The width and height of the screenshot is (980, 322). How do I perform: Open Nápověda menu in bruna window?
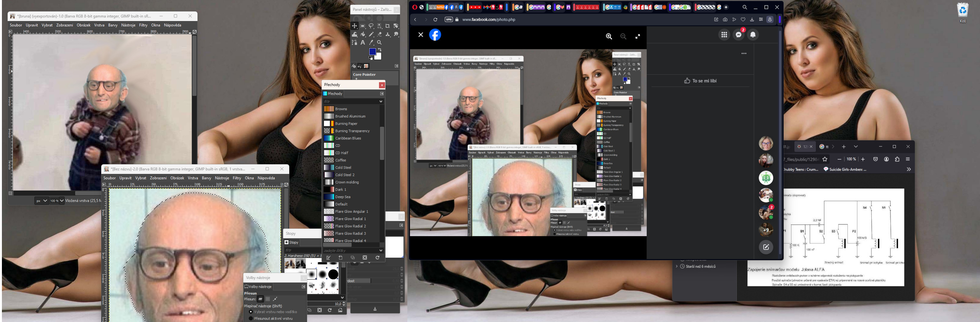pyautogui.click(x=172, y=25)
